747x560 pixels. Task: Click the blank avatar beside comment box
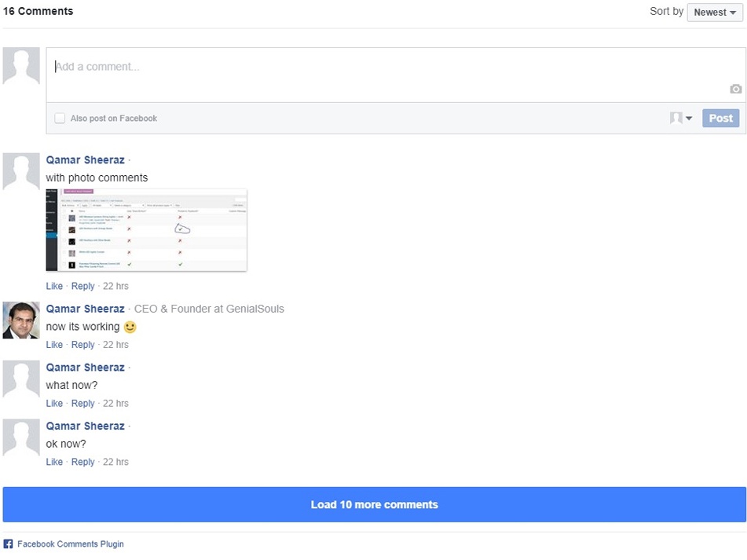click(x=21, y=66)
